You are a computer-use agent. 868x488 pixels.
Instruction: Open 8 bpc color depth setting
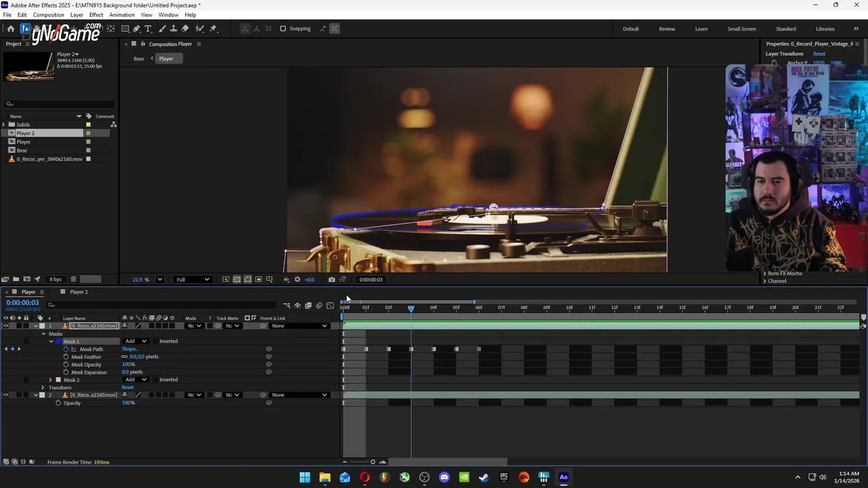tap(56, 279)
